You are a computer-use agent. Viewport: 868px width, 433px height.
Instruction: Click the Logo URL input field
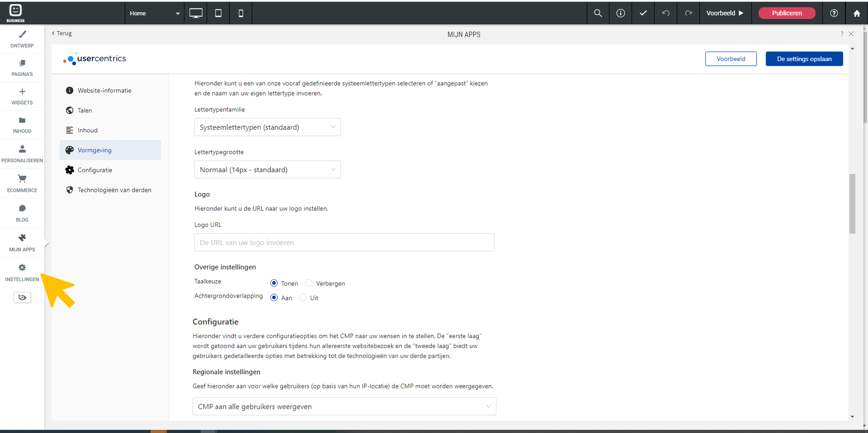click(x=344, y=243)
